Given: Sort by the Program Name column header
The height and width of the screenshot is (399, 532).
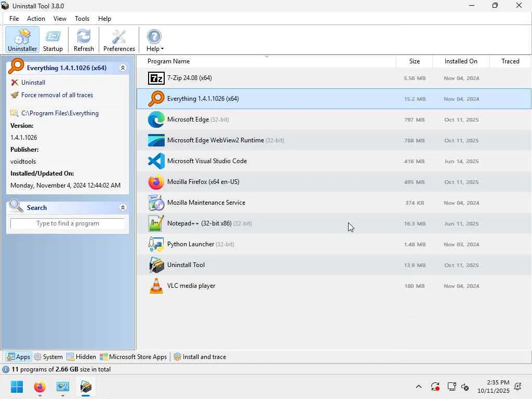Looking at the screenshot, I should (x=267, y=61).
